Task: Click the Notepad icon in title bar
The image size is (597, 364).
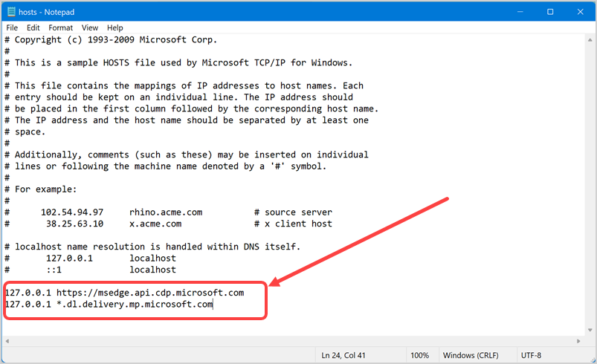Action: click(10, 12)
